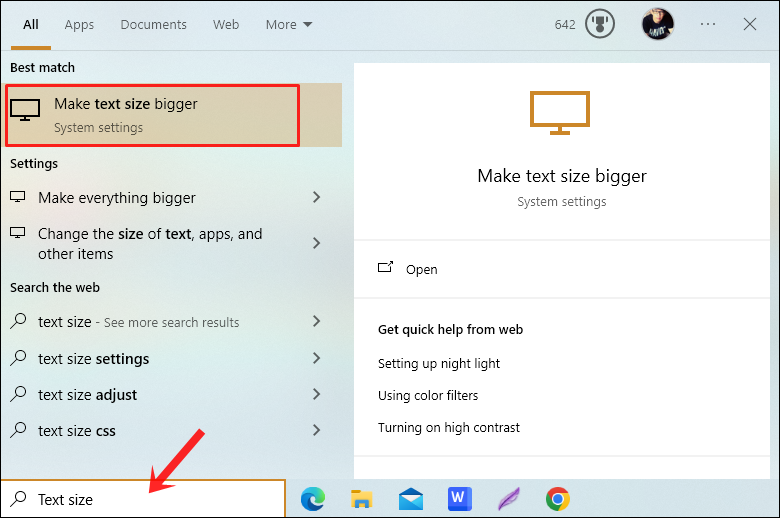
Task: Open the purple feather app icon
Action: [x=508, y=499]
